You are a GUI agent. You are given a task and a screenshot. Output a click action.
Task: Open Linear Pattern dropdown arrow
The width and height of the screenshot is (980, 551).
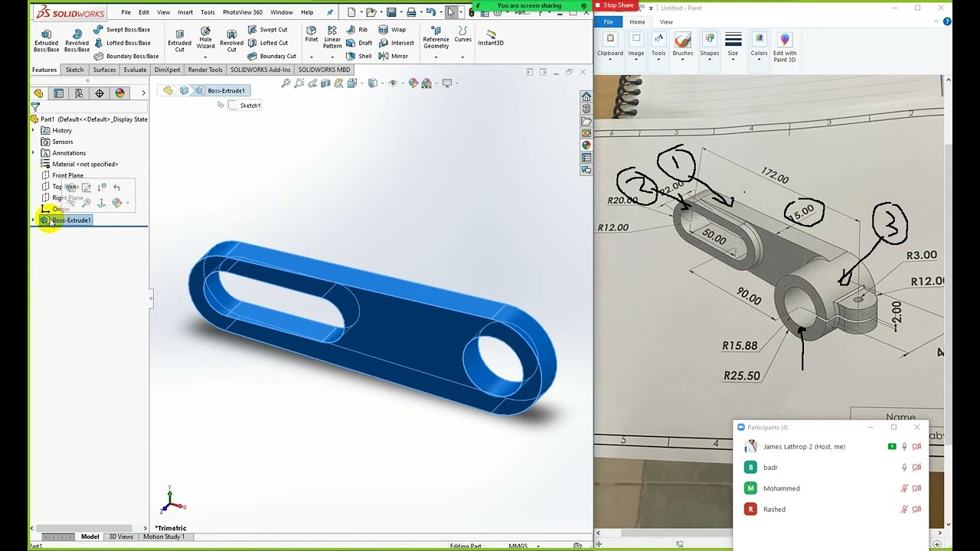click(332, 57)
